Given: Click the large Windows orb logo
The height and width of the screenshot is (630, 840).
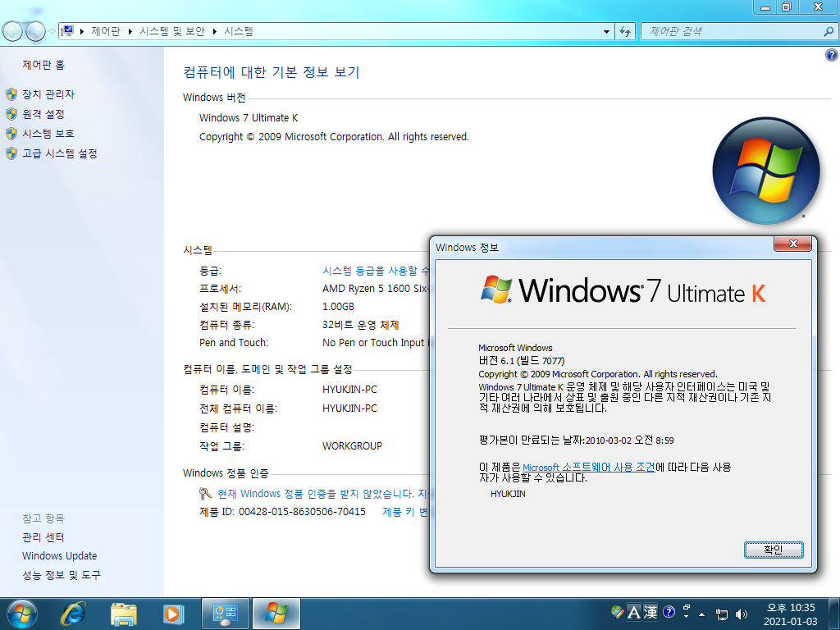Looking at the screenshot, I should tap(766, 171).
